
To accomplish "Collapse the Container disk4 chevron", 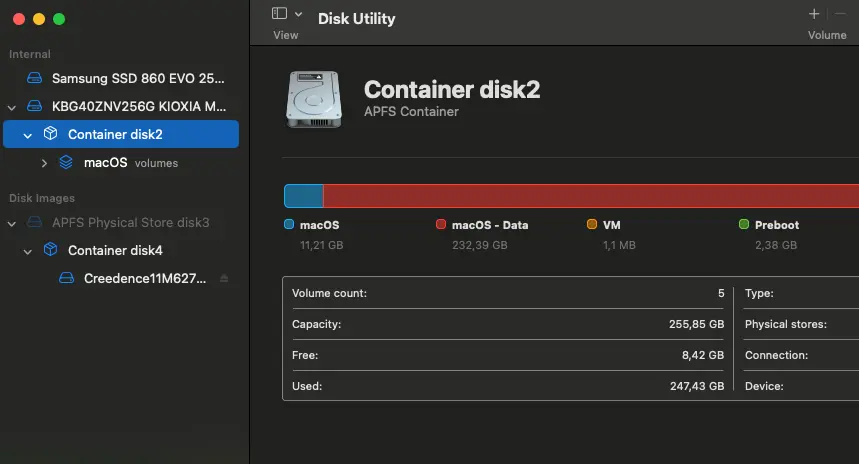I will coord(27,251).
